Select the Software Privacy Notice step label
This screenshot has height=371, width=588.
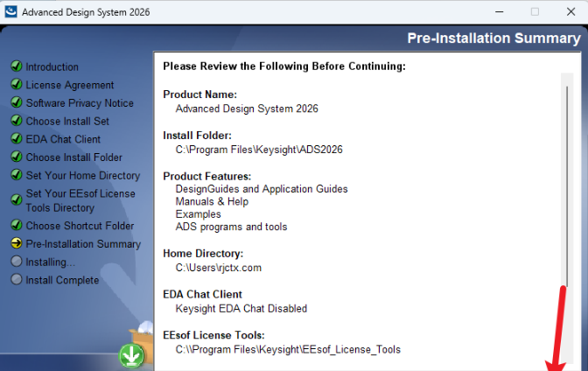point(80,103)
